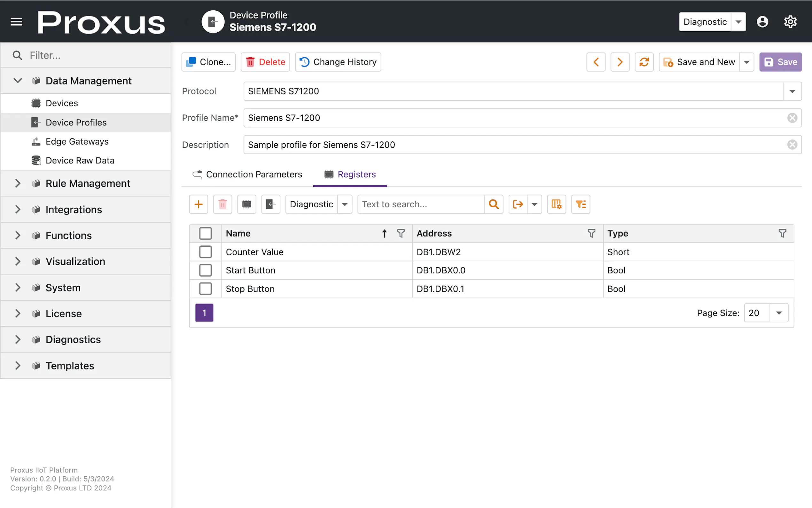The height and width of the screenshot is (508, 812).
Task: Open the Protocol dropdown
Action: (792, 91)
